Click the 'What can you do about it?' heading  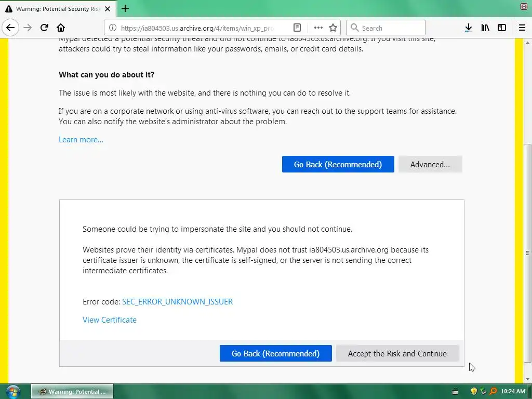coord(107,75)
